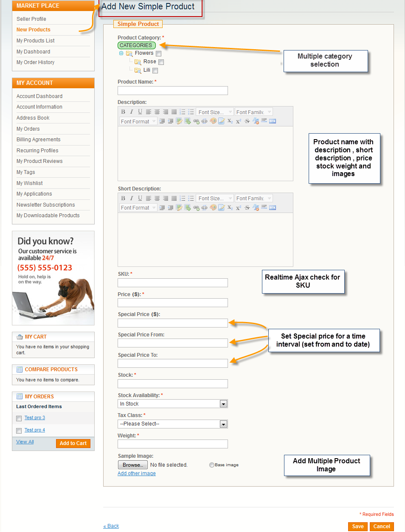Align text right in Short Description editor

[x=166, y=198]
